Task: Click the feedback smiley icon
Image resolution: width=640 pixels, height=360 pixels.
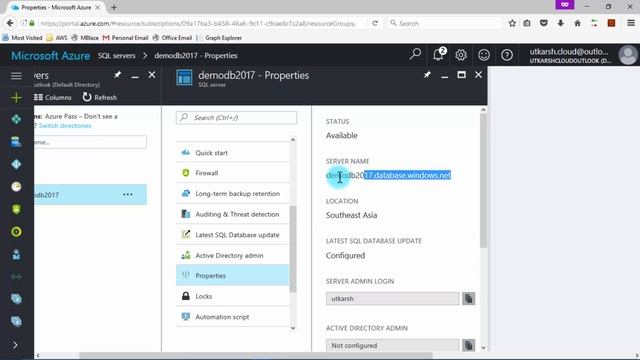Action: (x=484, y=55)
